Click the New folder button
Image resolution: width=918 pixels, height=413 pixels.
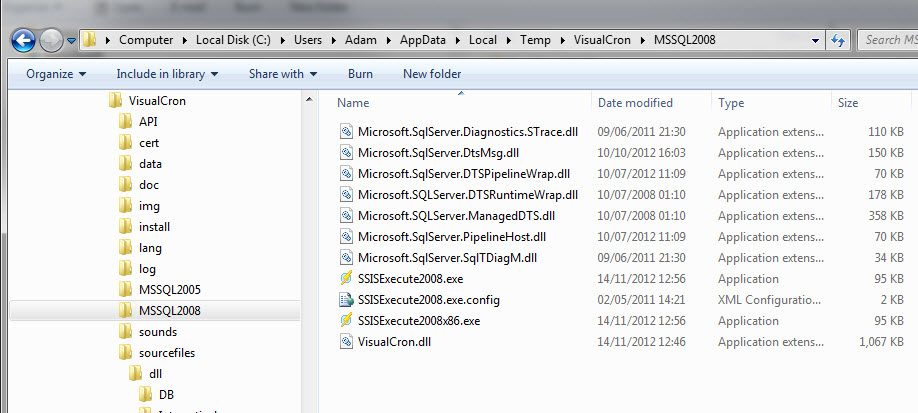coord(432,74)
